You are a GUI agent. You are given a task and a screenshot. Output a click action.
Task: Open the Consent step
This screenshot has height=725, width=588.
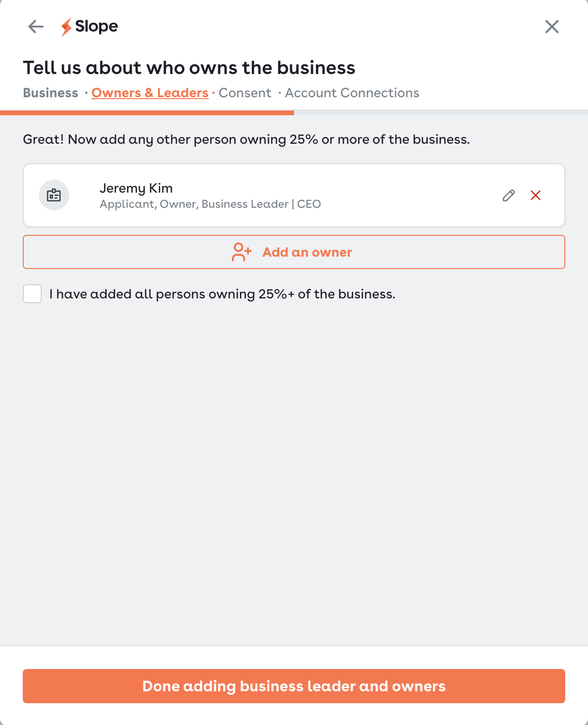tap(245, 93)
